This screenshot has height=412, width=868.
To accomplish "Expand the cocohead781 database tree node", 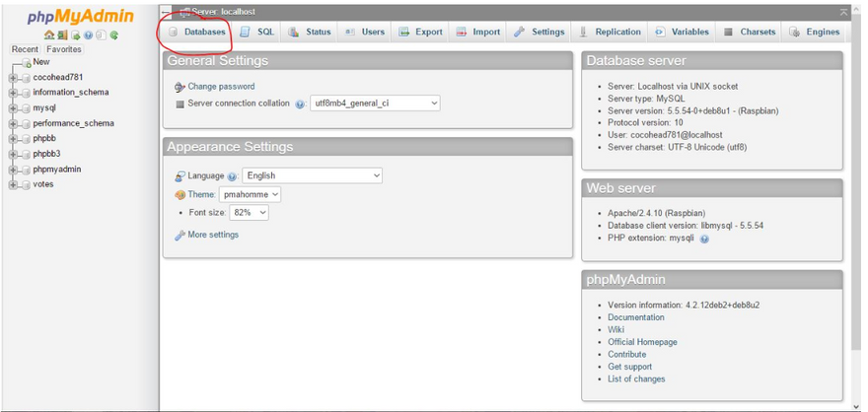I will [x=13, y=77].
